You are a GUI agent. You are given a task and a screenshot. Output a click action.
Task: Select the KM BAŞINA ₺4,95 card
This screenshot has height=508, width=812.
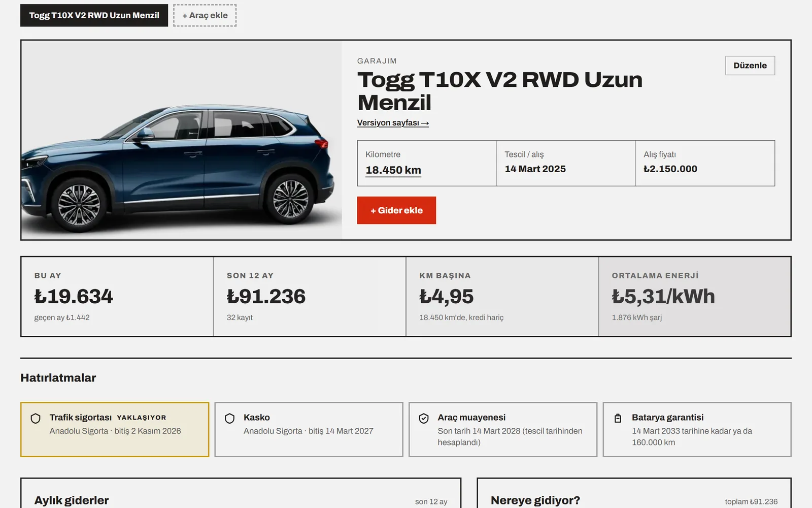[502, 297]
